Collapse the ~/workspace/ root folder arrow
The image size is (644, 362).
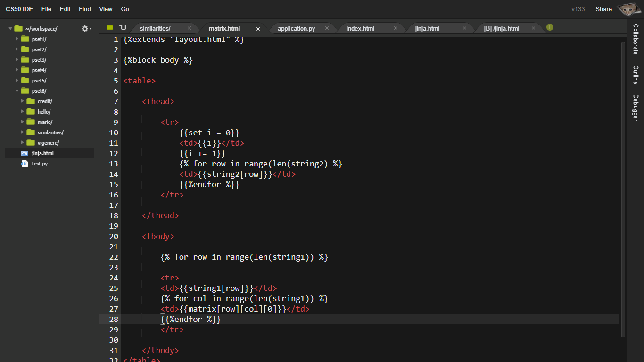pyautogui.click(x=10, y=29)
